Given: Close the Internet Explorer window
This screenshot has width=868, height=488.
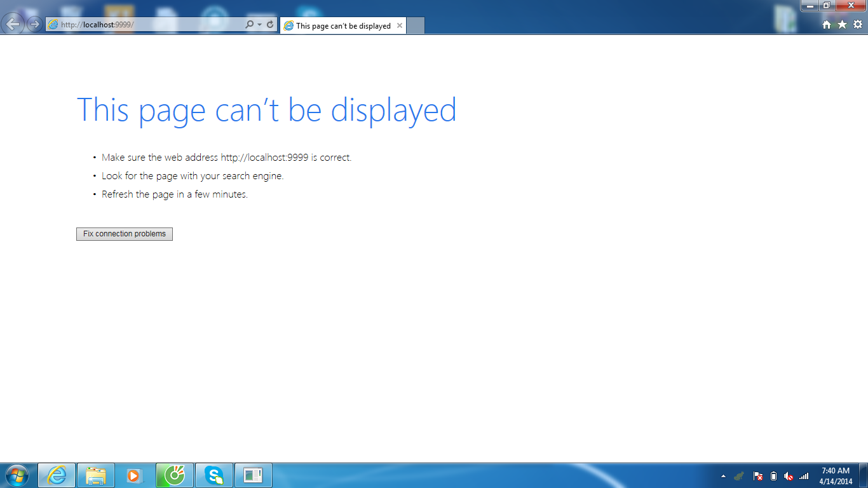Looking at the screenshot, I should pos(851,6).
